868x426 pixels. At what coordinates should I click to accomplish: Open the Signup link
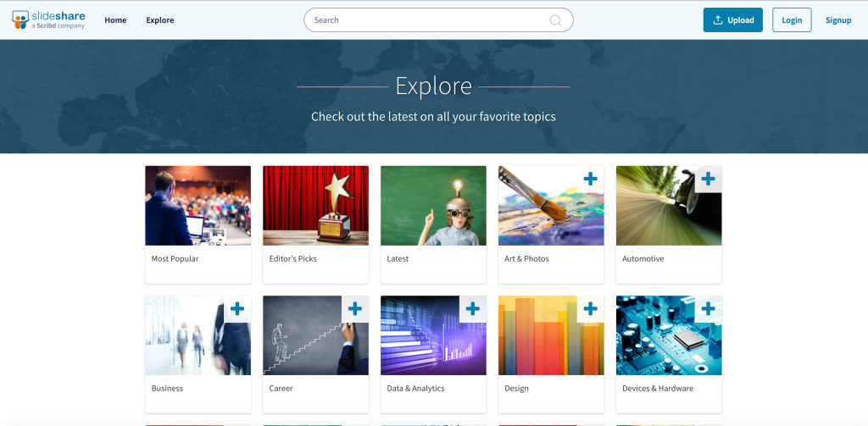click(837, 20)
